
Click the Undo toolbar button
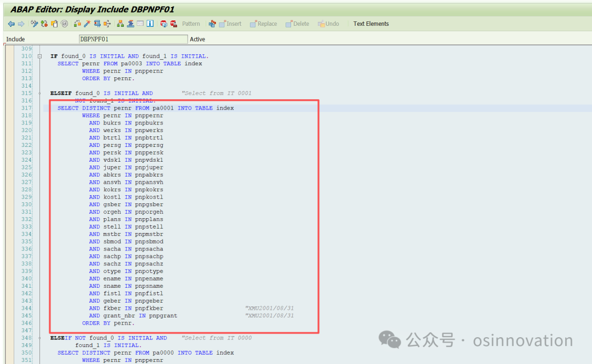click(328, 24)
